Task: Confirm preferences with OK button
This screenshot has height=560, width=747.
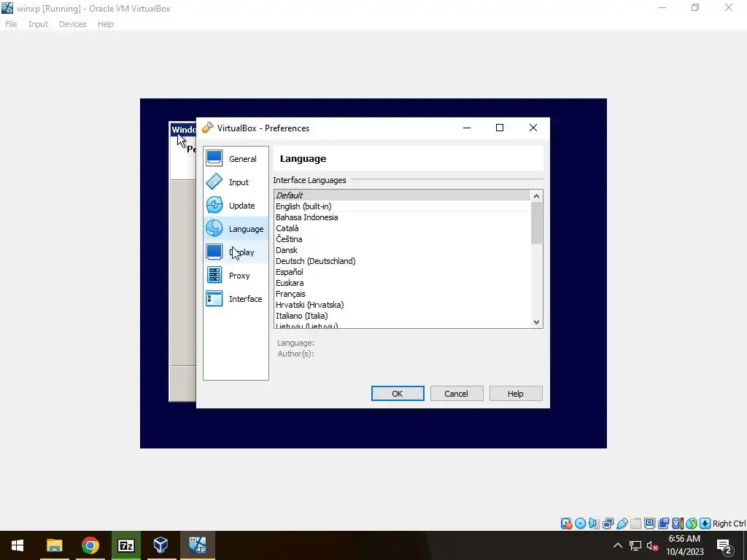Action: pos(398,393)
